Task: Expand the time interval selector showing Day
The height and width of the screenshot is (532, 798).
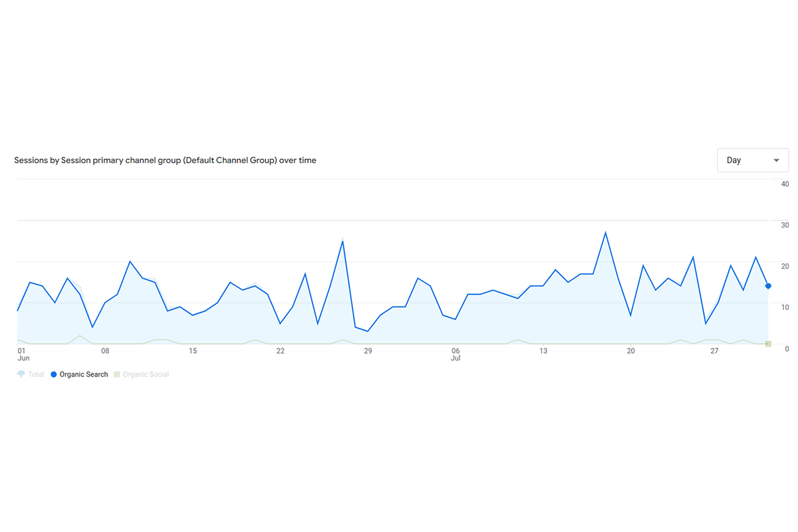Action: click(x=752, y=160)
